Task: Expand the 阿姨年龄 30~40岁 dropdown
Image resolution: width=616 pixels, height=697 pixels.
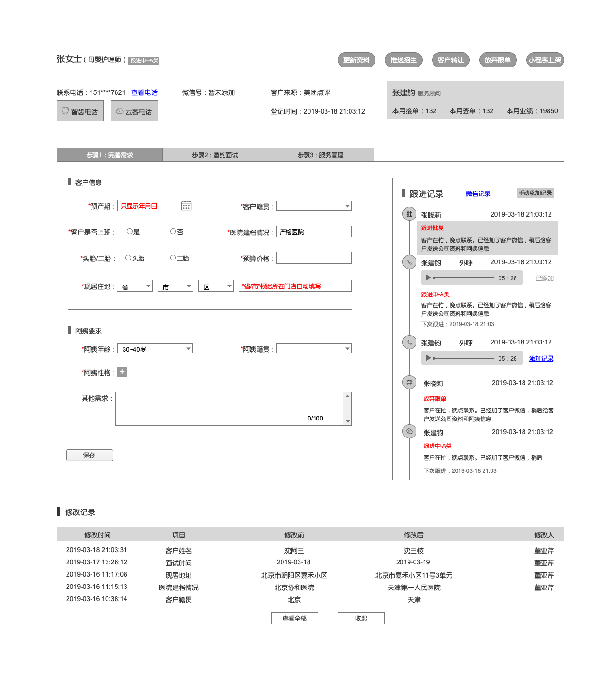Action: (155, 349)
